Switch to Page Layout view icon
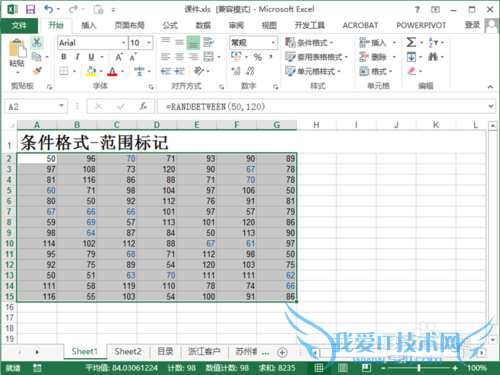The width and height of the screenshot is (500, 375). coord(343,368)
